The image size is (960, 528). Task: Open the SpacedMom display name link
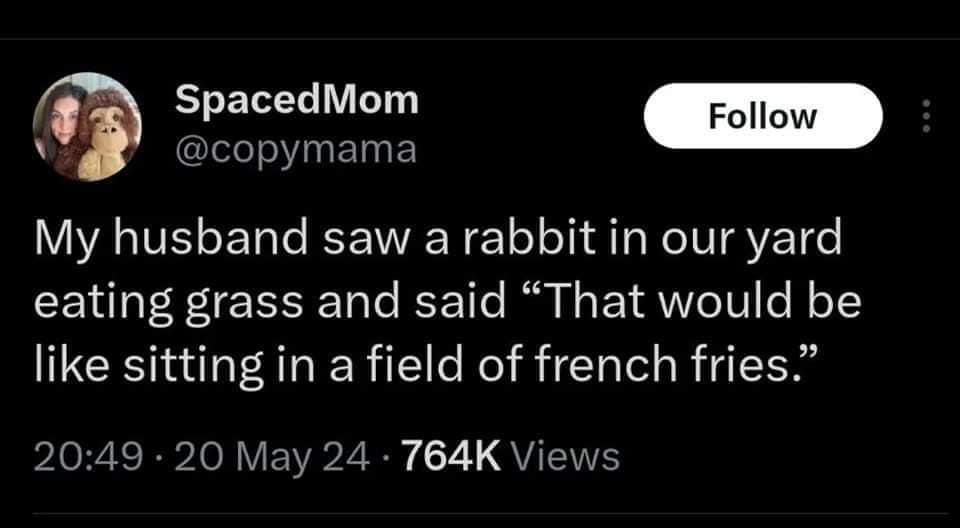coord(296,99)
